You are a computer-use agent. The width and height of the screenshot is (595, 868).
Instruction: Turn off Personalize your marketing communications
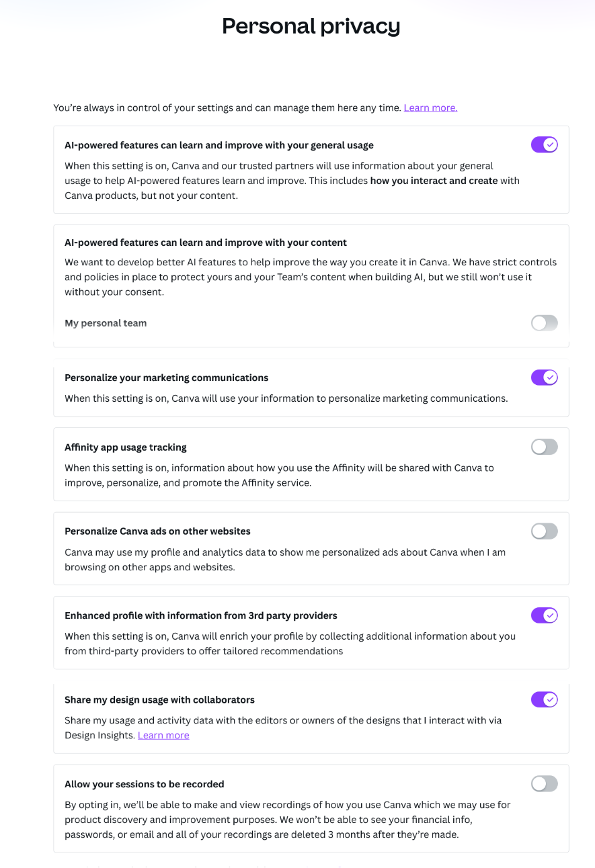tap(544, 378)
